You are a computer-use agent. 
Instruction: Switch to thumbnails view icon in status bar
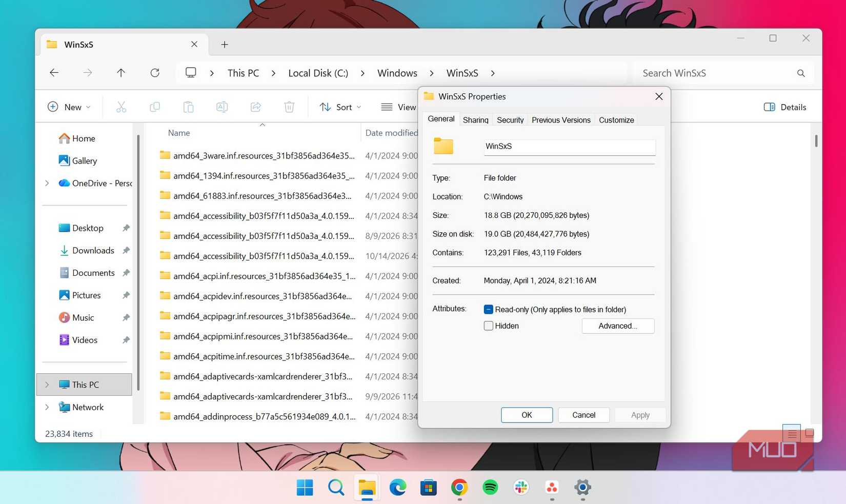click(810, 433)
